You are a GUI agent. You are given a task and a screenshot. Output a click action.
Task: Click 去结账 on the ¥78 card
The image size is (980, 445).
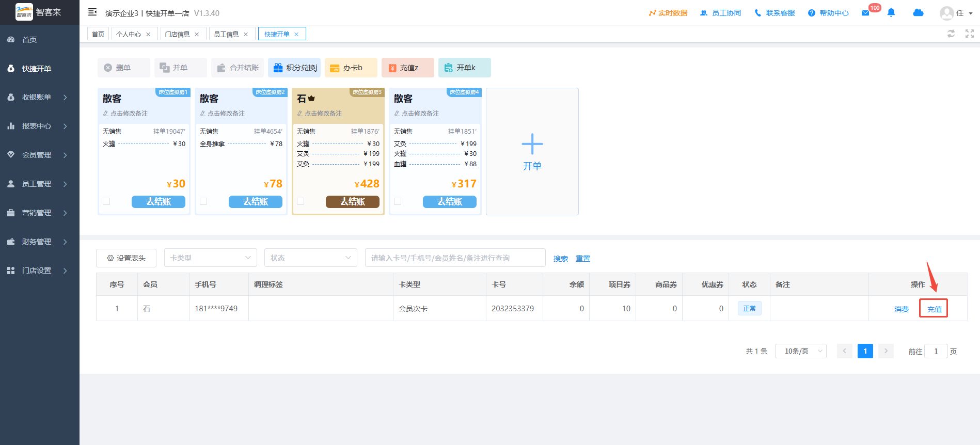[x=256, y=201]
